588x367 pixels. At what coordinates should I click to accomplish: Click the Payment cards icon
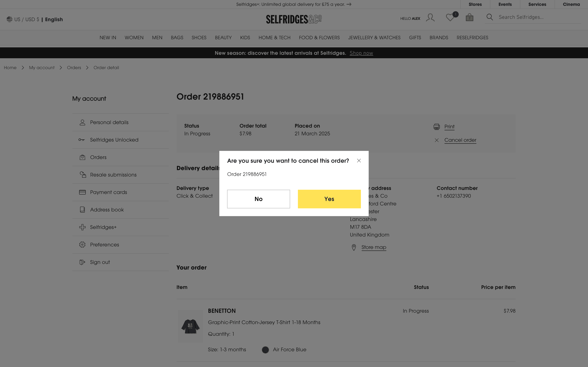tap(82, 192)
